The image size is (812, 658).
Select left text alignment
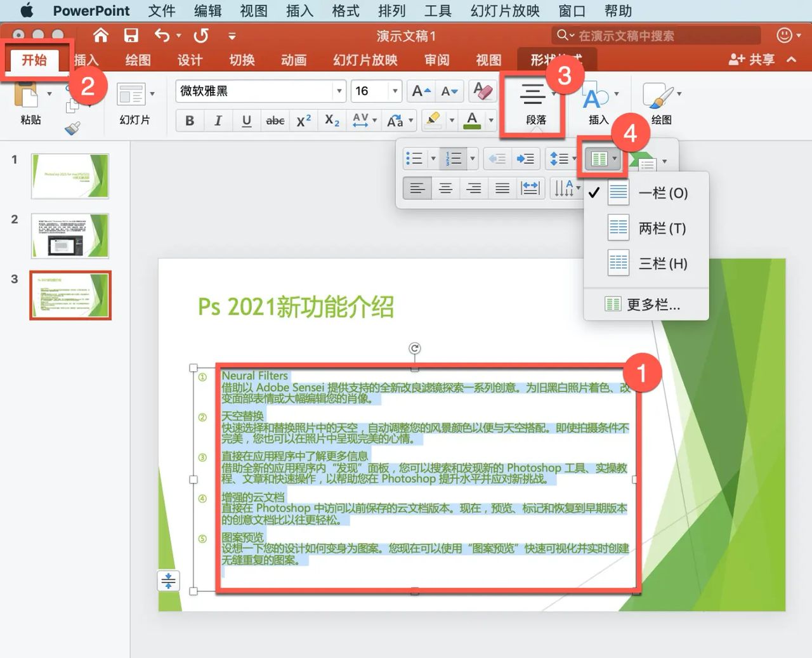pos(417,188)
